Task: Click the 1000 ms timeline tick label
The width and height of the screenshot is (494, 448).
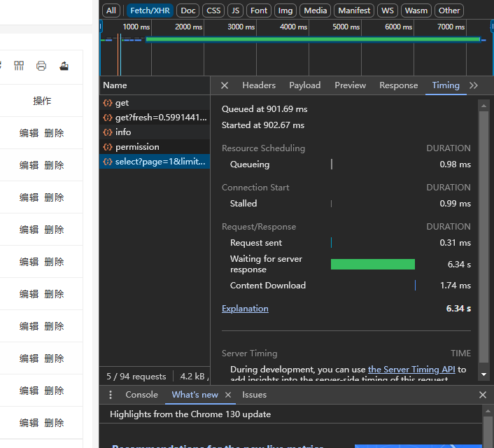Action: [136, 27]
